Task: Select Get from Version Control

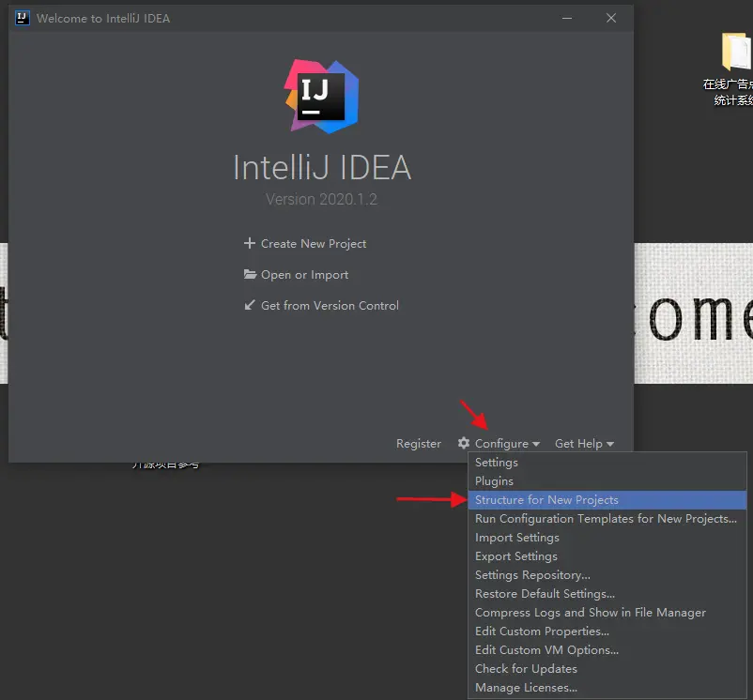Action: pyautogui.click(x=321, y=306)
